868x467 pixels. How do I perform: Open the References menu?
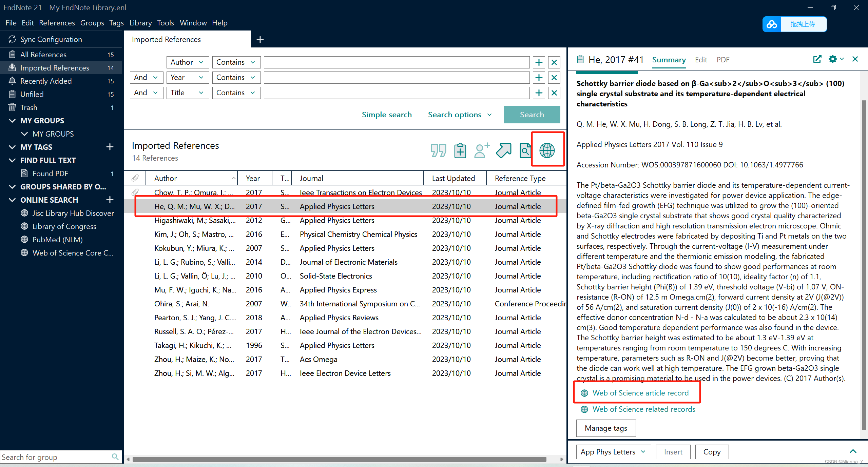57,23
